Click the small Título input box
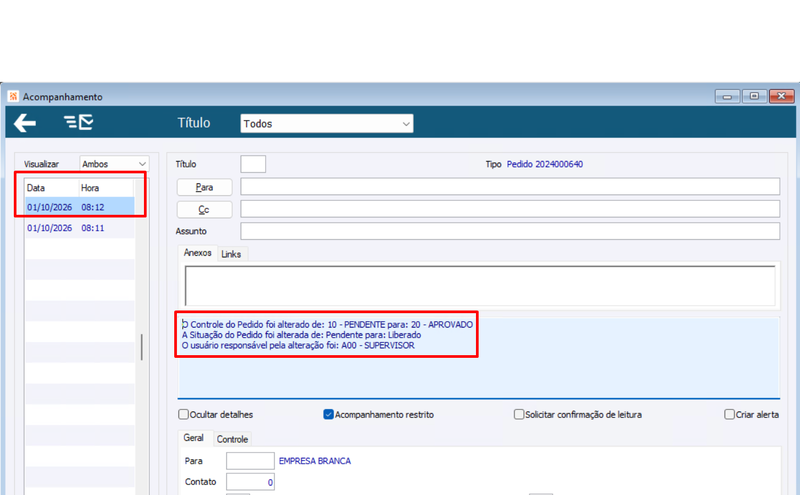This screenshot has height=495, width=800. [253, 164]
